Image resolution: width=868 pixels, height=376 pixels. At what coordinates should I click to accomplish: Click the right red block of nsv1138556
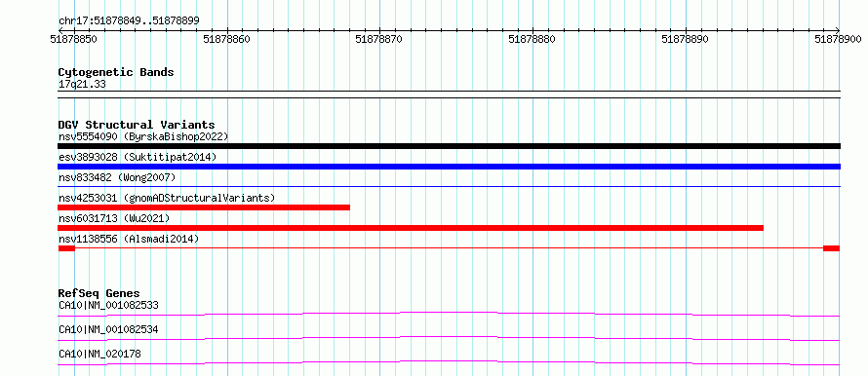point(832,248)
